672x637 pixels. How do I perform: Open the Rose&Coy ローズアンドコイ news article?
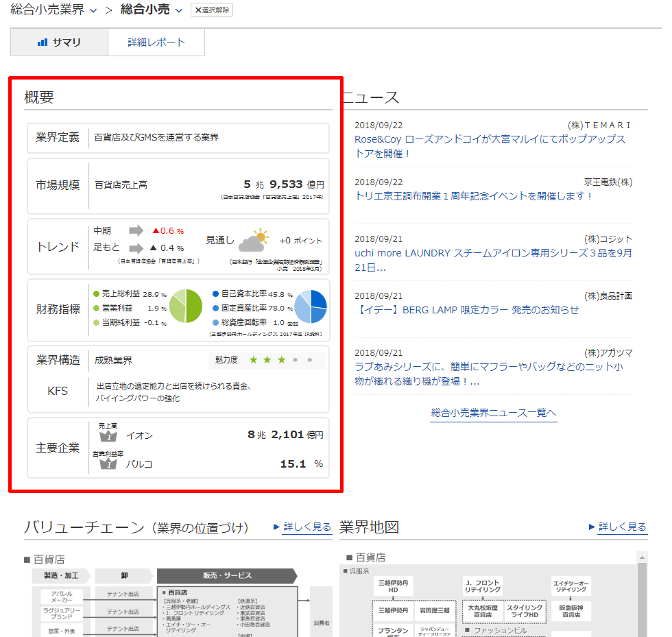(490, 146)
